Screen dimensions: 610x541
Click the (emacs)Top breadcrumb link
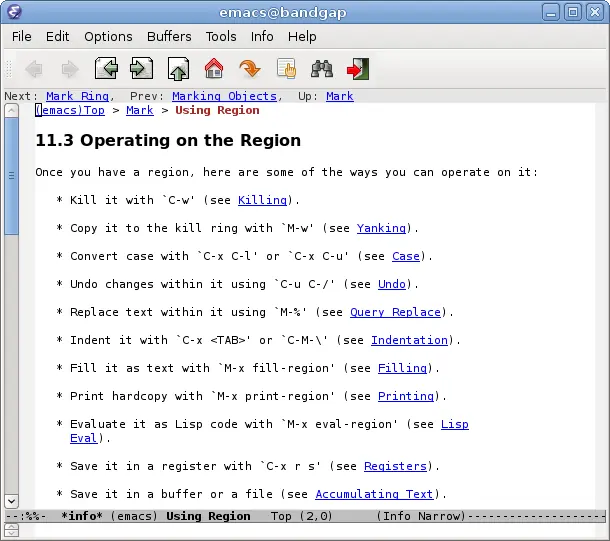coord(70,110)
